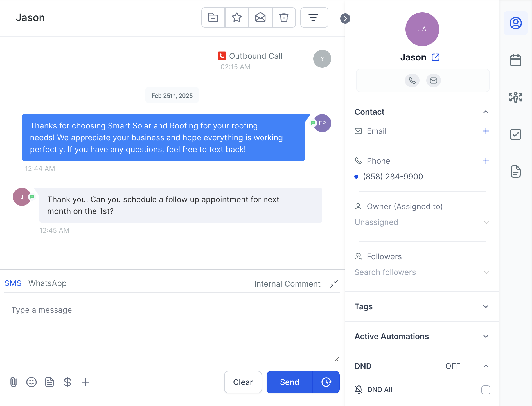Collapse the DND section
The height and width of the screenshot is (406, 532).
pos(486,366)
